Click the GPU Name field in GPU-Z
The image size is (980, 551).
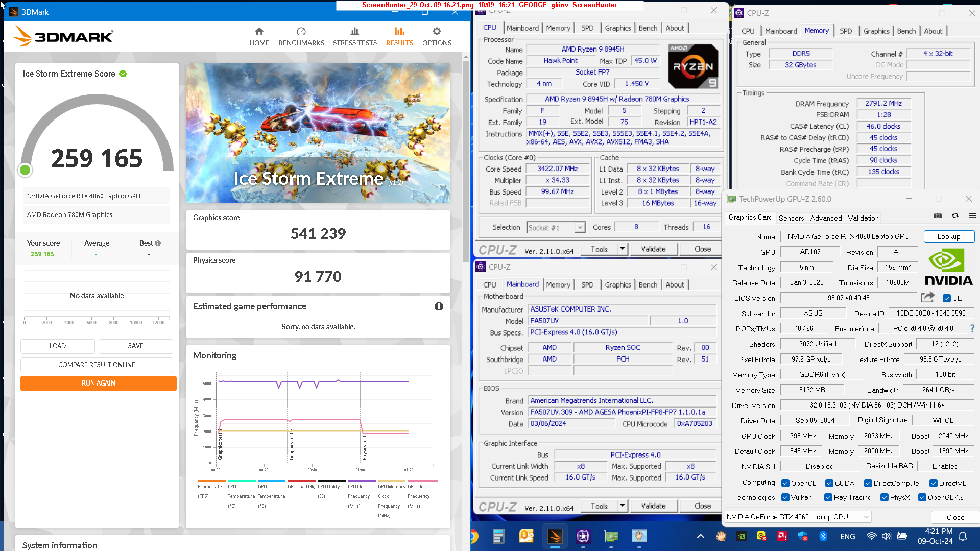point(848,236)
